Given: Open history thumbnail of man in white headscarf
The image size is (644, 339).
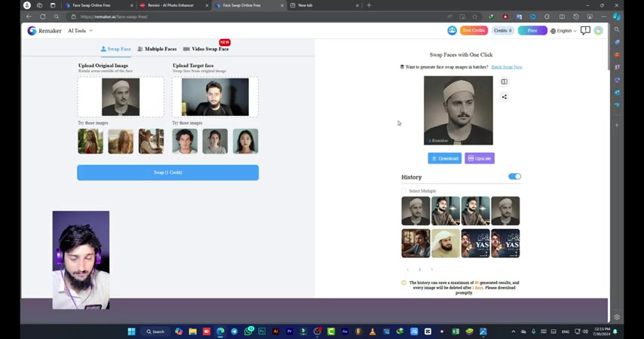Looking at the screenshot, I should 446,243.
